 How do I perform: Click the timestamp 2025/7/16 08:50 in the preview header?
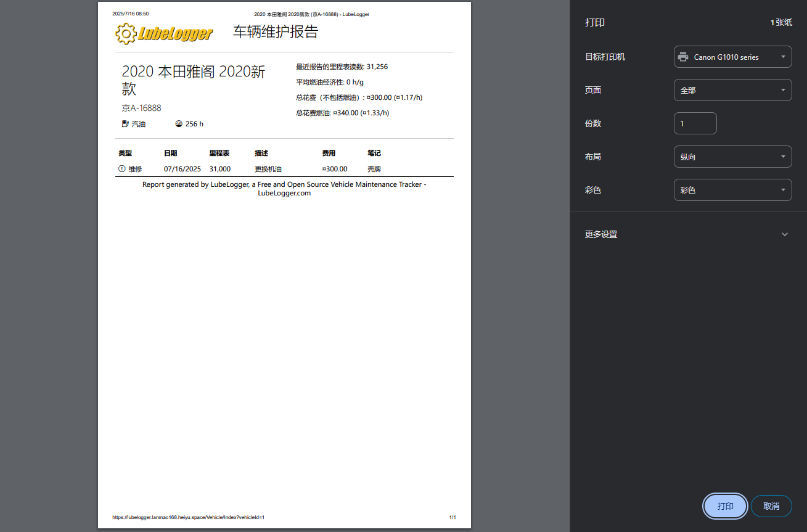130,14
